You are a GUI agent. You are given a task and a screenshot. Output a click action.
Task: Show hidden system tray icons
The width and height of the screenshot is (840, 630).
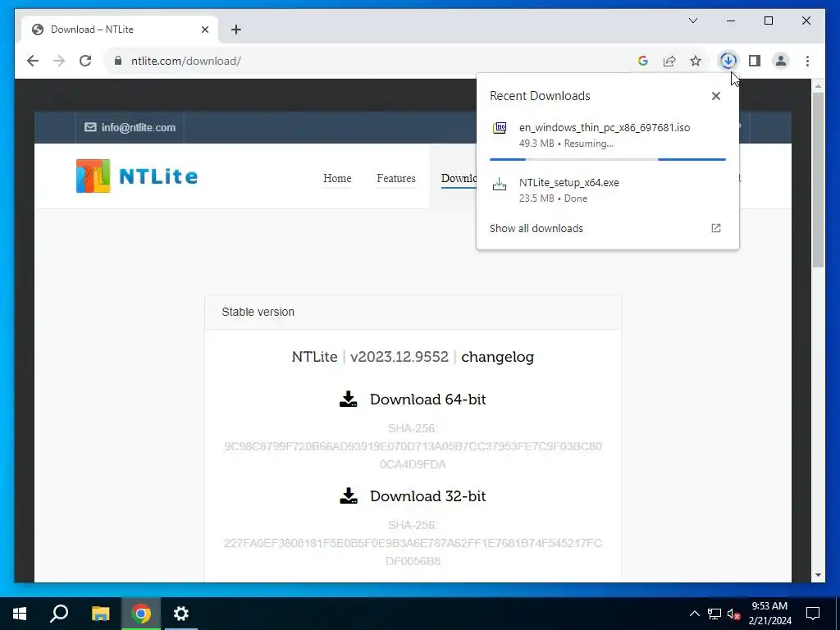pos(694,614)
